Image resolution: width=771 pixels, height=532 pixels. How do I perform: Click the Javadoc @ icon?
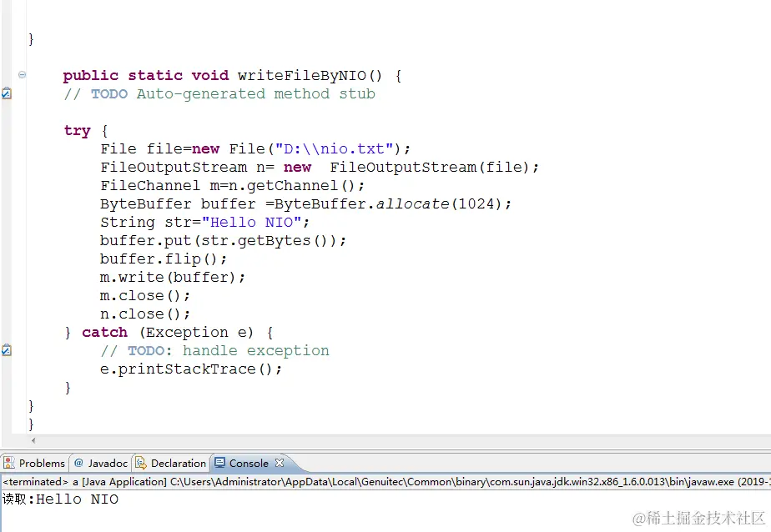click(x=78, y=463)
